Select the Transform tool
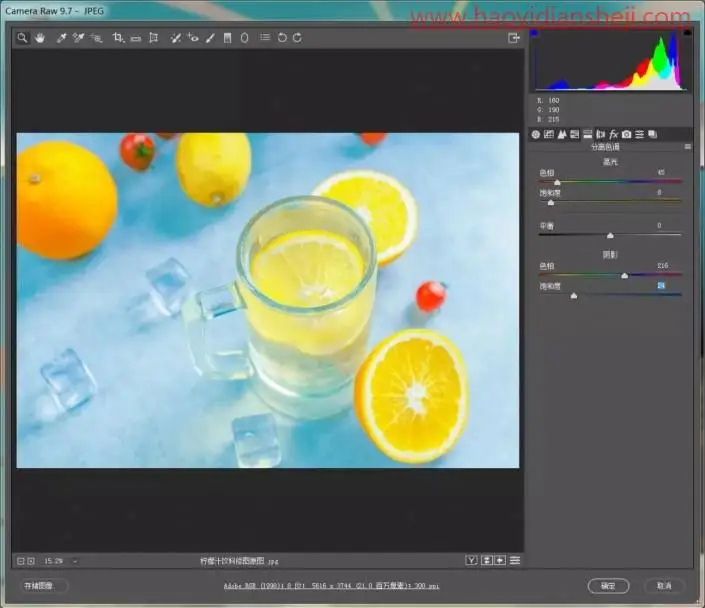 [x=153, y=38]
